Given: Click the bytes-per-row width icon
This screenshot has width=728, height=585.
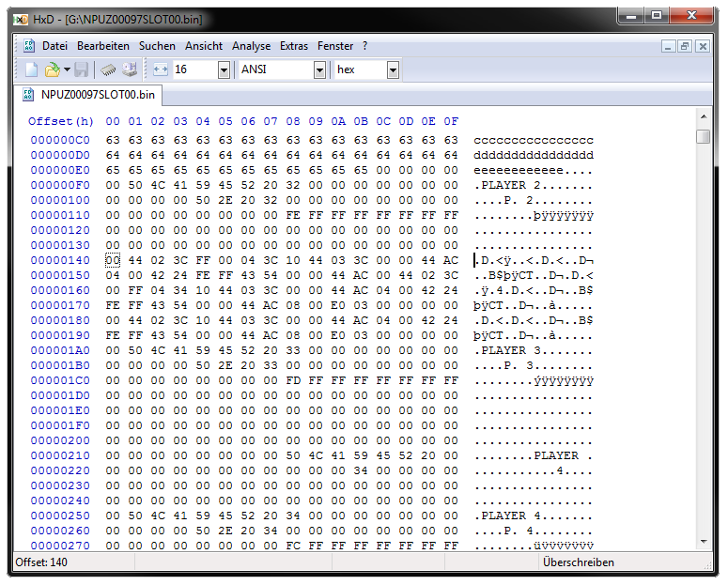Looking at the screenshot, I should (161, 69).
